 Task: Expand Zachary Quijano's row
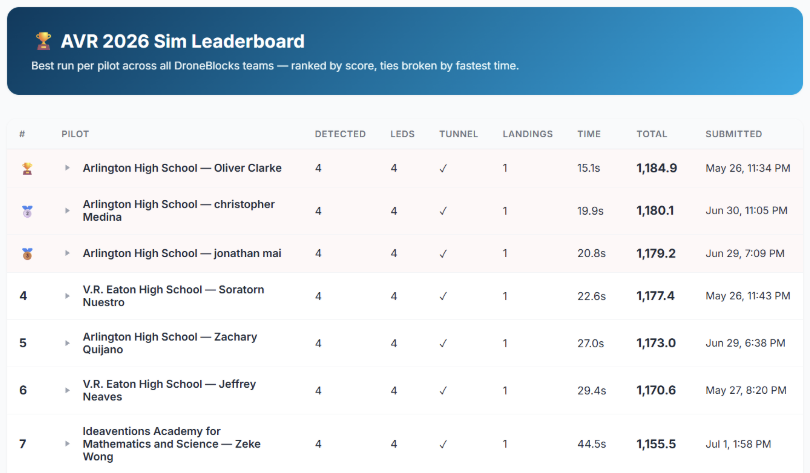[x=67, y=343]
